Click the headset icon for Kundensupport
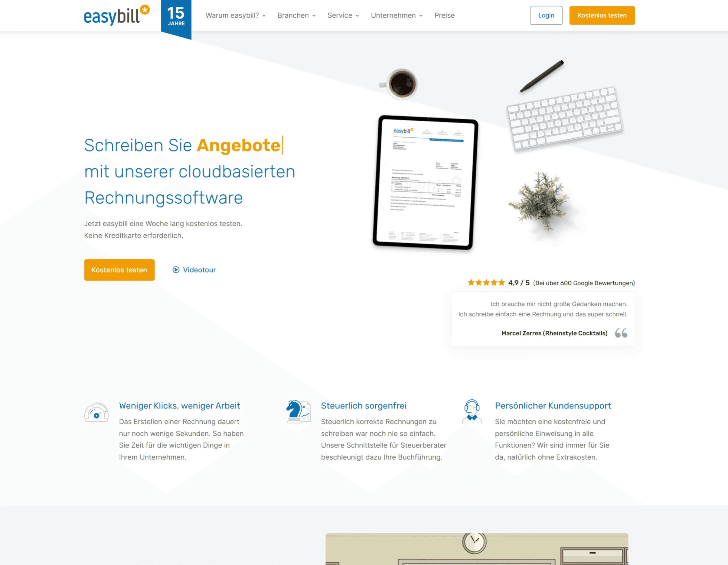Image resolution: width=728 pixels, height=565 pixels. 473,411
